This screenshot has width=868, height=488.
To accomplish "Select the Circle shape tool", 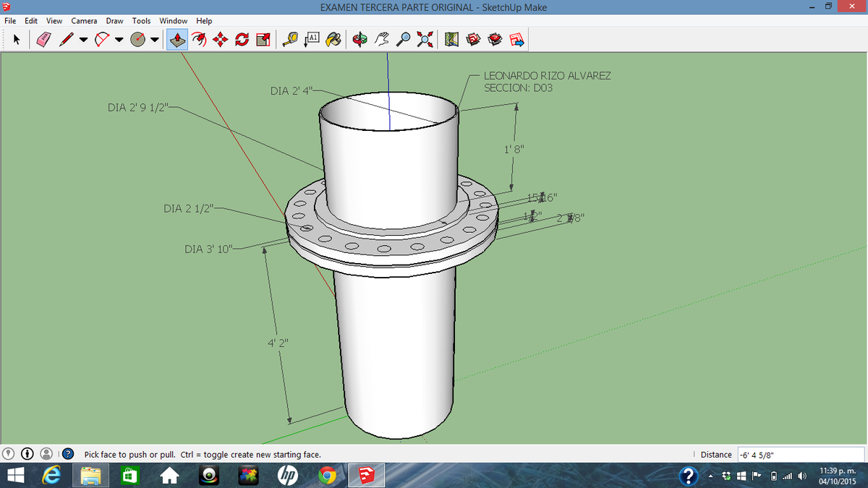I will coord(138,39).
